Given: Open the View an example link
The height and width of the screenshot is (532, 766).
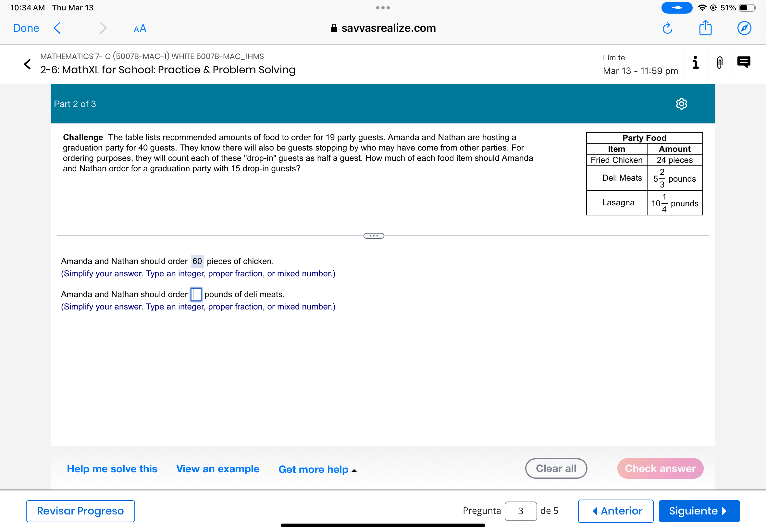Looking at the screenshot, I should point(217,469).
